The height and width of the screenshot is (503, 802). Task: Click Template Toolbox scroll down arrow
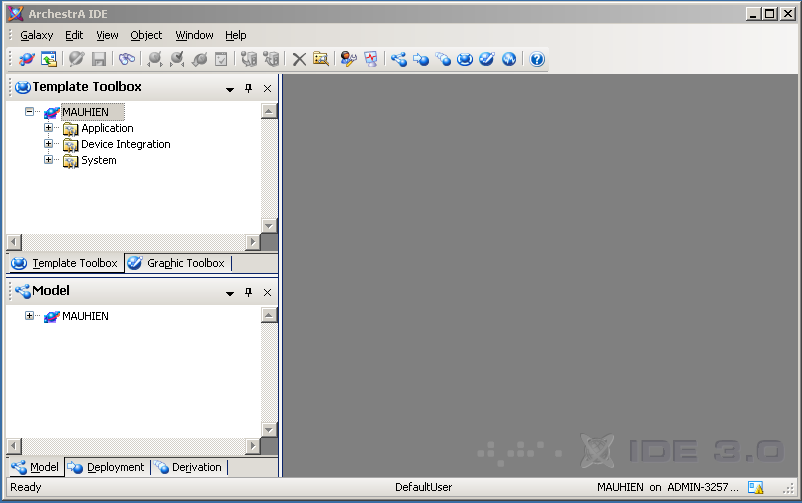[269, 225]
